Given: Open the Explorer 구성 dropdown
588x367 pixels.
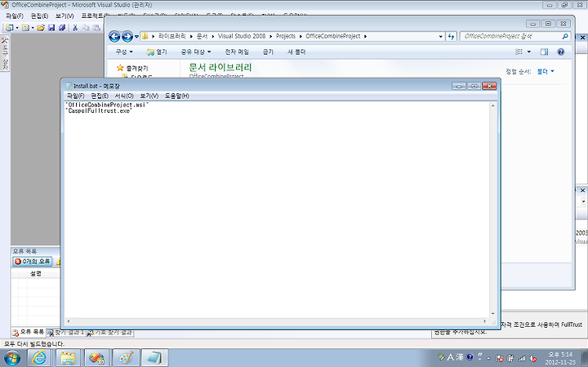Looking at the screenshot, I should click(124, 51).
